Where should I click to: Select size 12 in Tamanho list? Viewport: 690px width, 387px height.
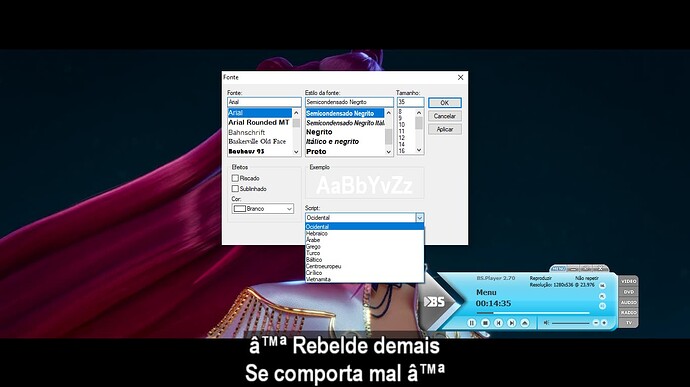(x=406, y=138)
